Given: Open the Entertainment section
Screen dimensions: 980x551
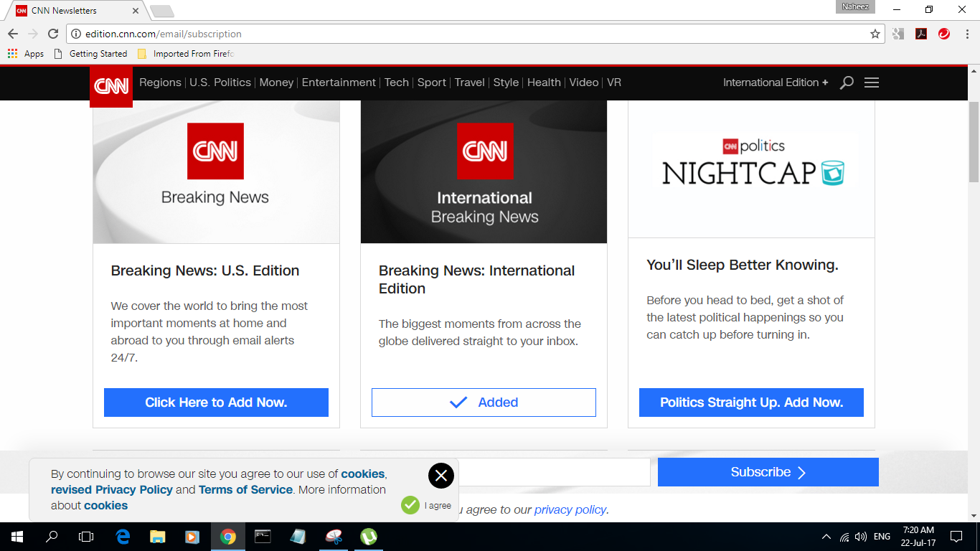Looking at the screenshot, I should coord(339,83).
